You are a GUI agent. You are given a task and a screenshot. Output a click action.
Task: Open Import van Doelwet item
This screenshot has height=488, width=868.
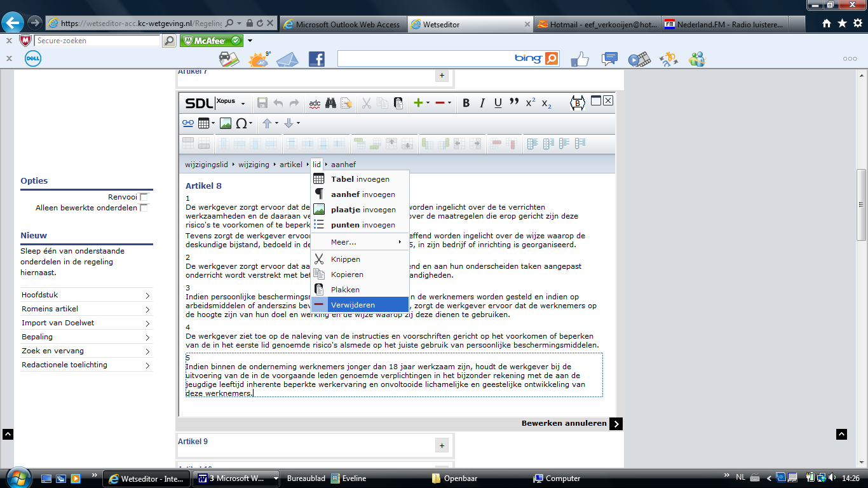(x=86, y=323)
